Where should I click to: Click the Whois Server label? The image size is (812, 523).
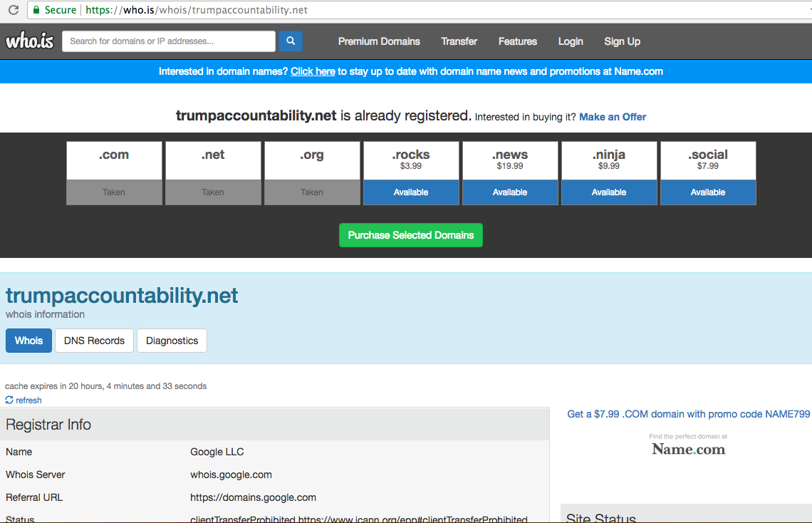click(x=35, y=475)
